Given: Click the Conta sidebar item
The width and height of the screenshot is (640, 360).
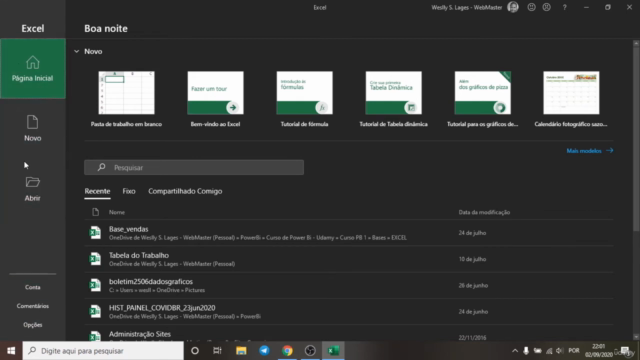Looking at the screenshot, I should coord(33,287).
